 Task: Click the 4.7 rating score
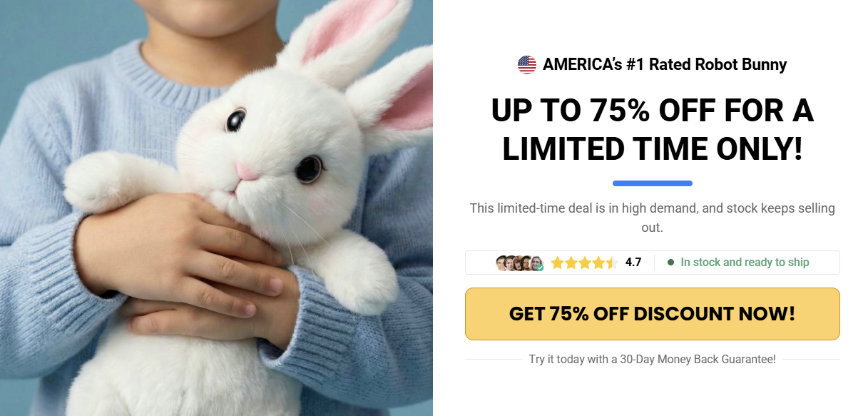click(x=633, y=262)
